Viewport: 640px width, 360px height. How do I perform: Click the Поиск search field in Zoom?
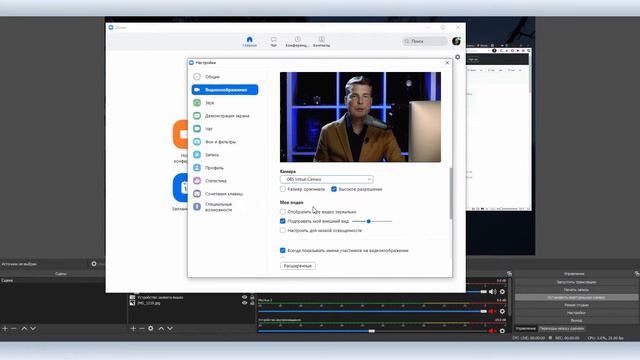point(424,41)
